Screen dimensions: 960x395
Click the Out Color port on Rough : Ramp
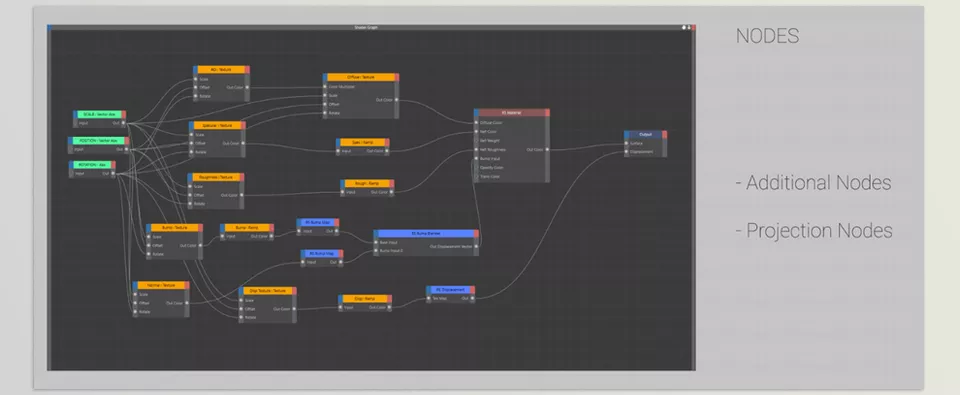pos(391,192)
